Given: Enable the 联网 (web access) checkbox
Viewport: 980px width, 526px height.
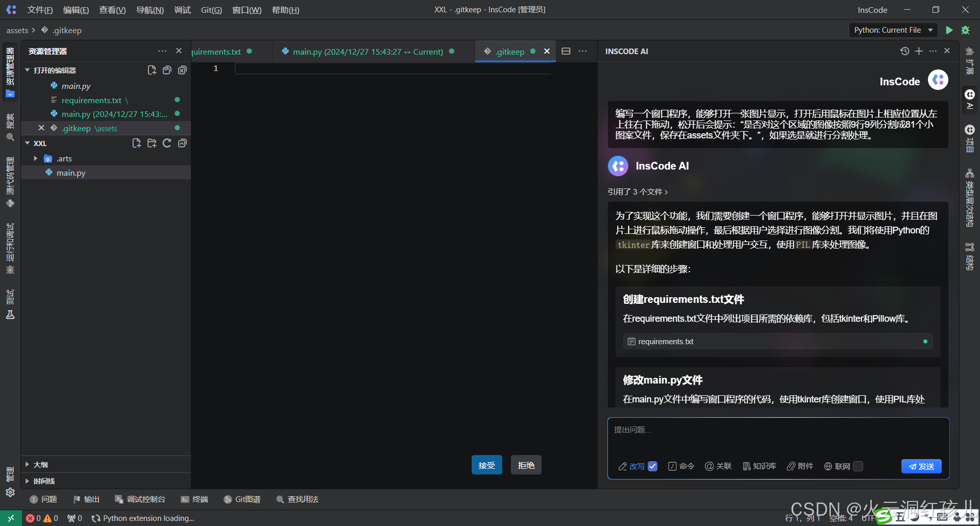Looking at the screenshot, I should tap(858, 466).
